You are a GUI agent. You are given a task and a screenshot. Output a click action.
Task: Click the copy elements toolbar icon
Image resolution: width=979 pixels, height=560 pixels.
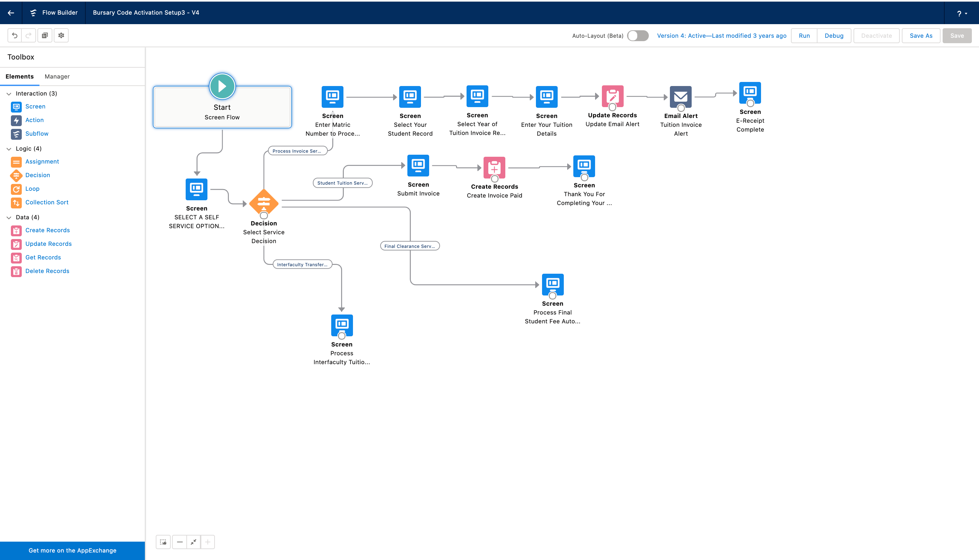(45, 35)
